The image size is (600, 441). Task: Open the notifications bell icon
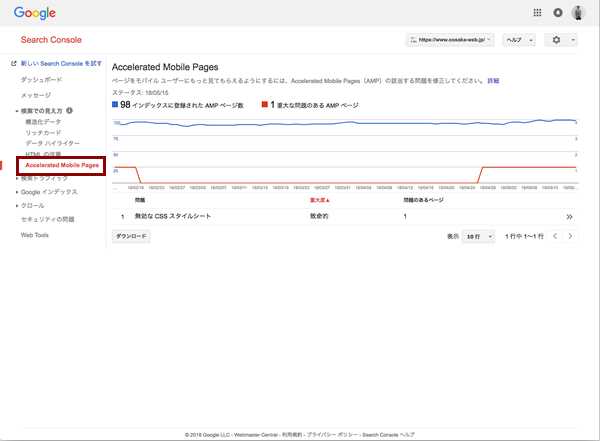(x=558, y=13)
